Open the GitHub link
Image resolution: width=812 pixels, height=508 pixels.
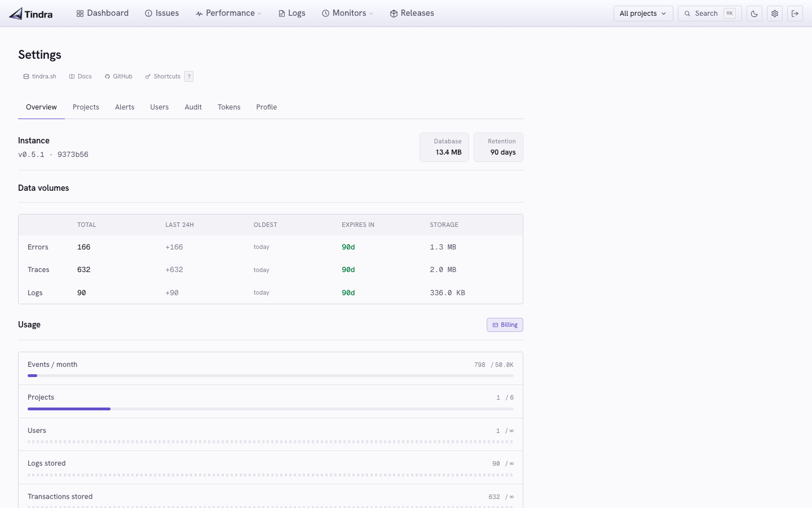coord(118,76)
